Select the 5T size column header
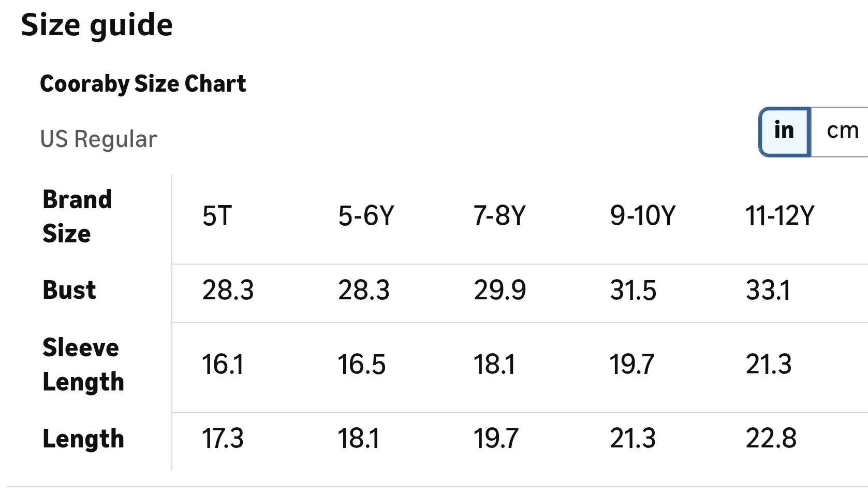Viewport: 868px width, 493px height. tap(217, 216)
